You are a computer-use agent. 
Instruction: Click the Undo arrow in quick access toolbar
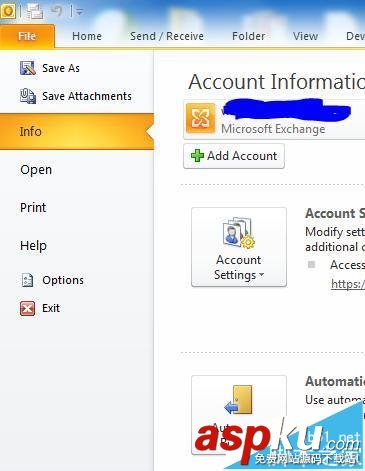click(x=57, y=11)
